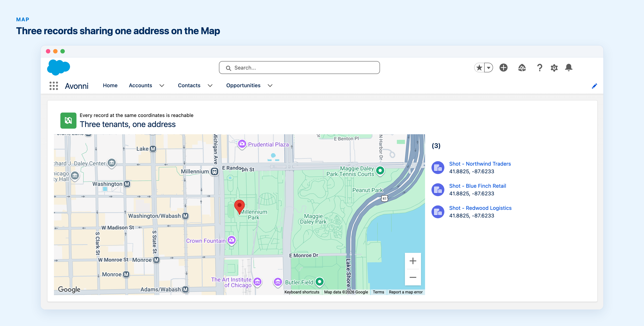Click the Avonni app name
Image resolution: width=644 pixels, height=326 pixels.
point(76,86)
